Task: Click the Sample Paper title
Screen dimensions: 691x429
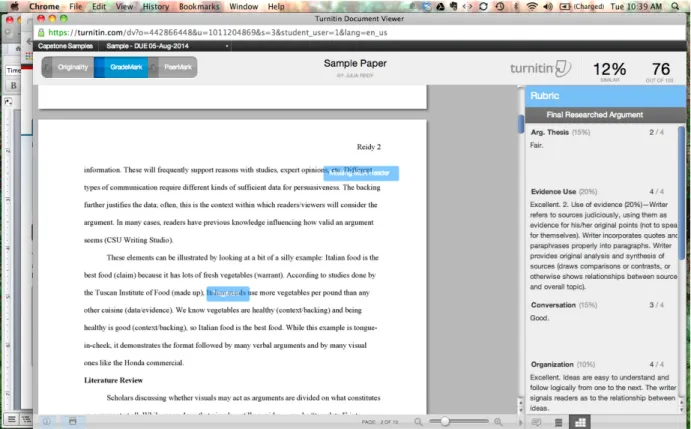Action: (355, 63)
